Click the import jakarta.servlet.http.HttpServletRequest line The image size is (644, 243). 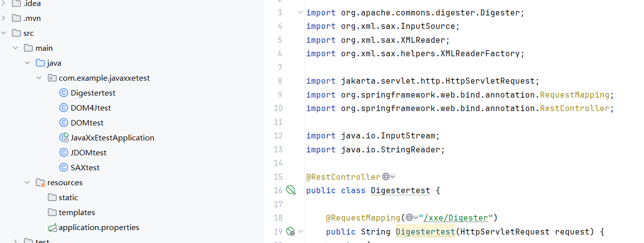pyautogui.click(x=423, y=81)
